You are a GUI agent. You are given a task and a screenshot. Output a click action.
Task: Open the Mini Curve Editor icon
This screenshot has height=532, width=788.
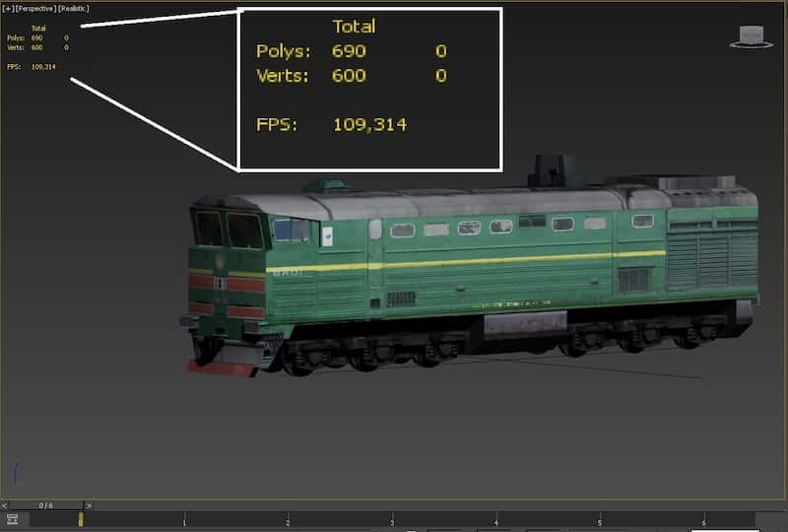11,519
